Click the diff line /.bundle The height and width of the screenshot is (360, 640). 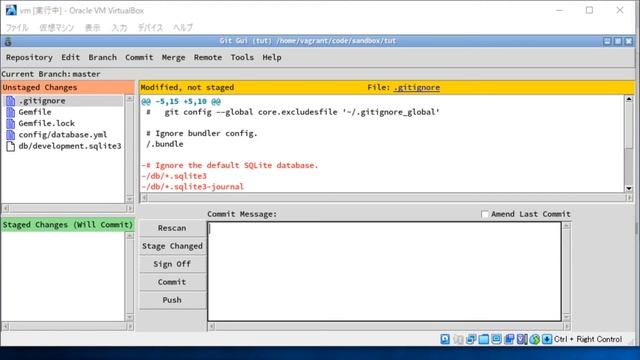coord(164,144)
